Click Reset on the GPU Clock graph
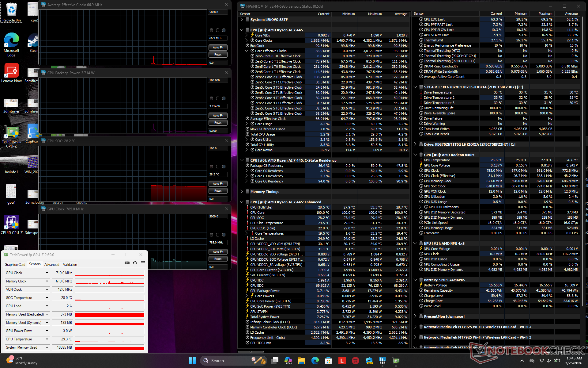The image size is (588, 368). point(218,259)
